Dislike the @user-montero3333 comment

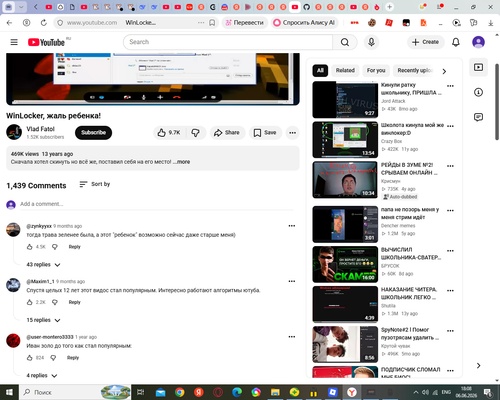coord(53,358)
